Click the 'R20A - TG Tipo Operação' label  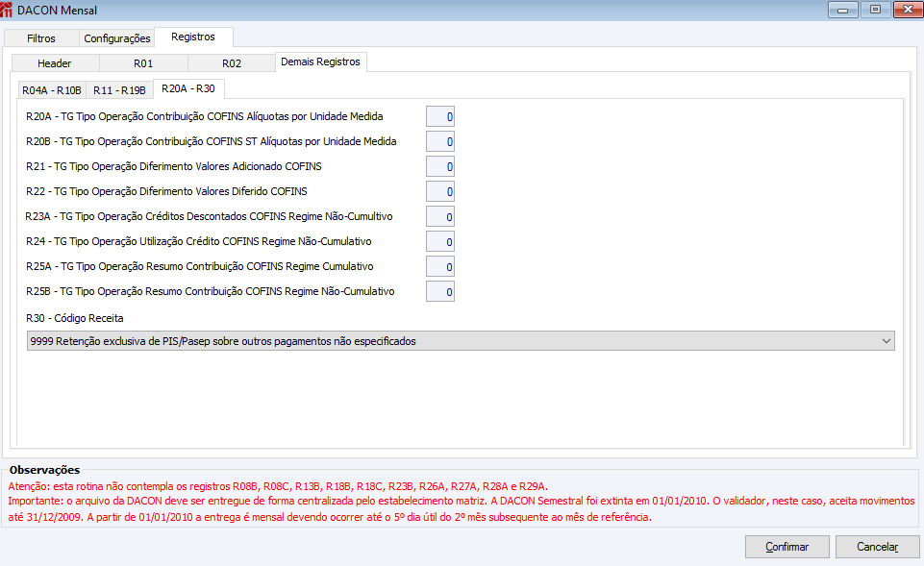(x=205, y=116)
